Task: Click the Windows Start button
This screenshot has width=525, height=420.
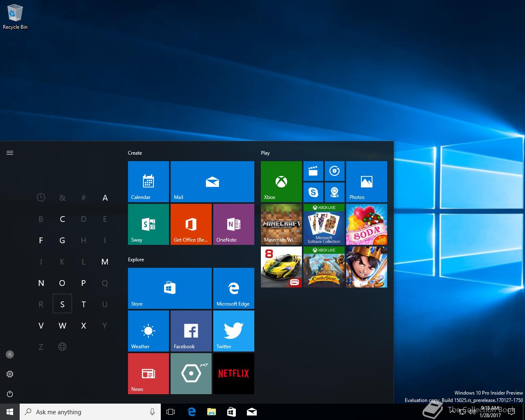Action: [x=10, y=412]
